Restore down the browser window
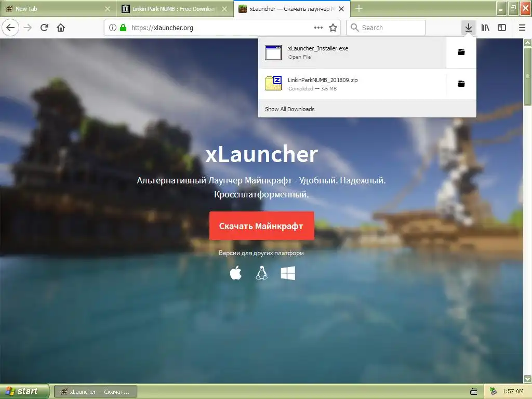 tap(513, 9)
